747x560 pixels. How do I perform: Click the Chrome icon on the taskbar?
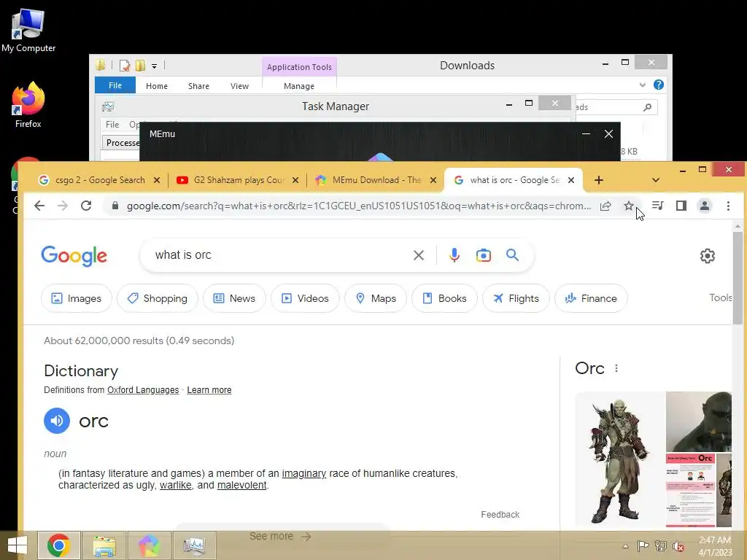59,545
